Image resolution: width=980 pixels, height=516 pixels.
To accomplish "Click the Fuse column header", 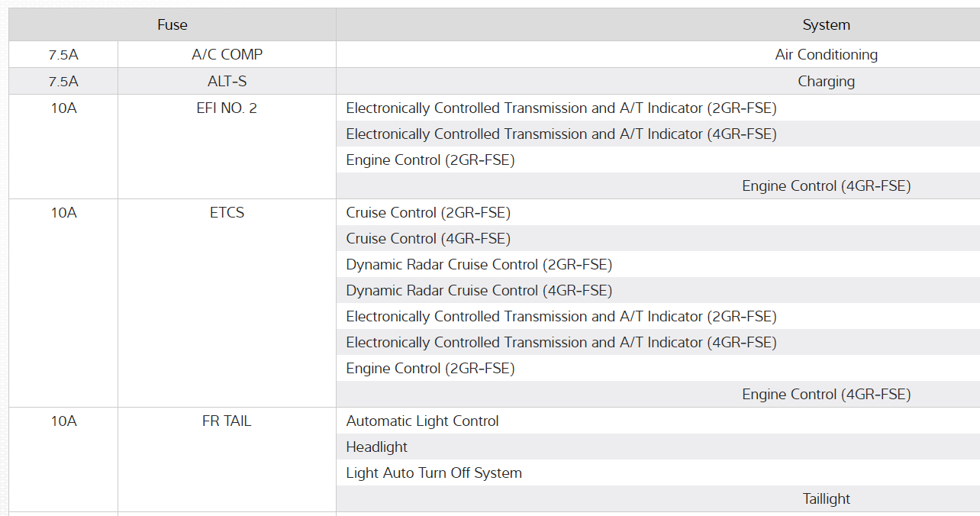I will pos(172,25).
